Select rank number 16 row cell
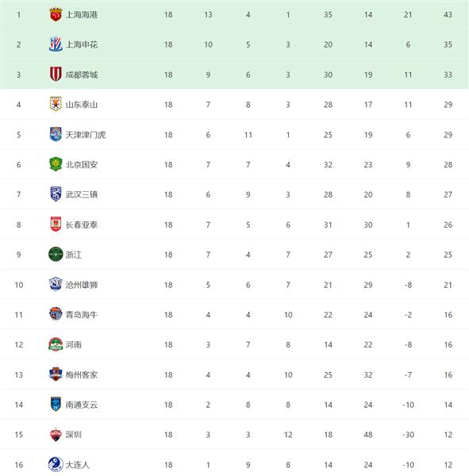469x476 pixels. pyautogui.click(x=19, y=465)
